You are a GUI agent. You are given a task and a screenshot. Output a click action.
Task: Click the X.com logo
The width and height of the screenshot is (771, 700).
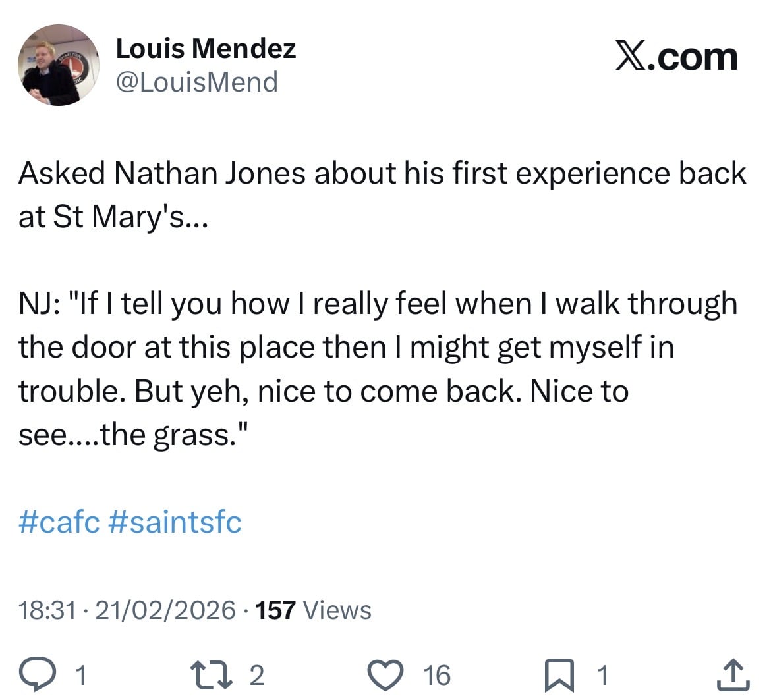click(x=676, y=57)
